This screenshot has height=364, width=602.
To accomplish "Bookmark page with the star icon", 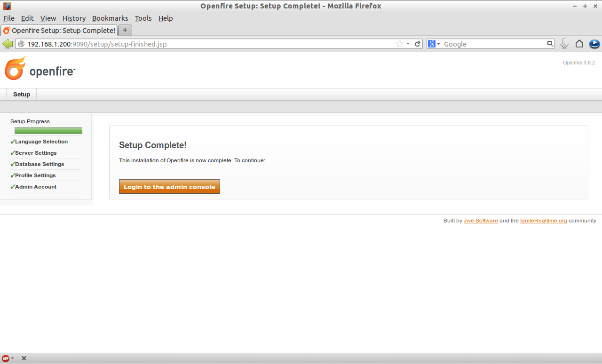I will (x=400, y=44).
